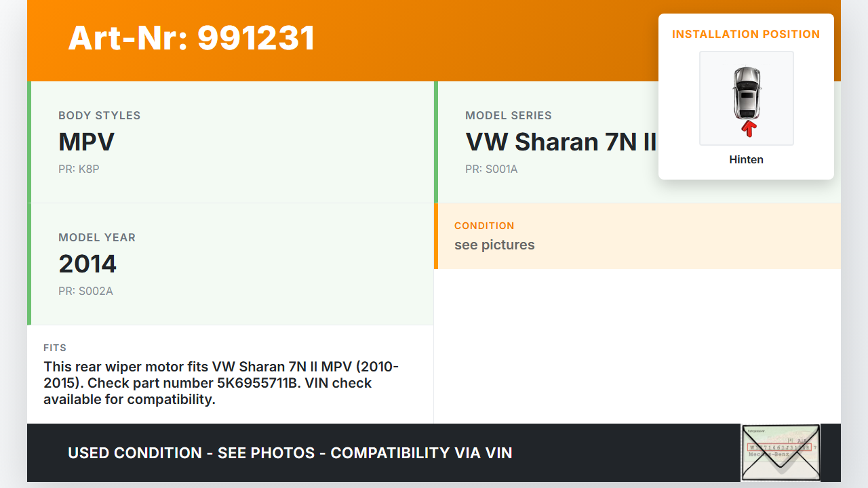The height and width of the screenshot is (488, 868).
Task: Click the orange CONDITION label
Action: [484, 226]
